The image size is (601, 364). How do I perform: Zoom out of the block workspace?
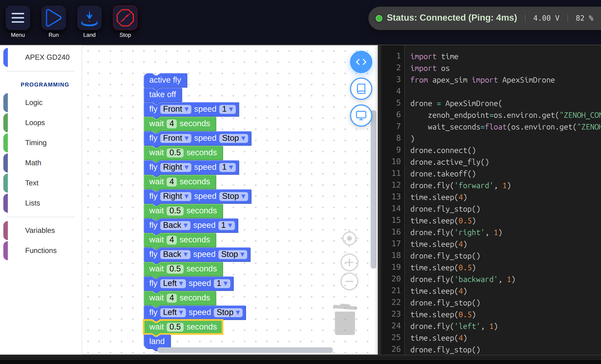click(349, 281)
